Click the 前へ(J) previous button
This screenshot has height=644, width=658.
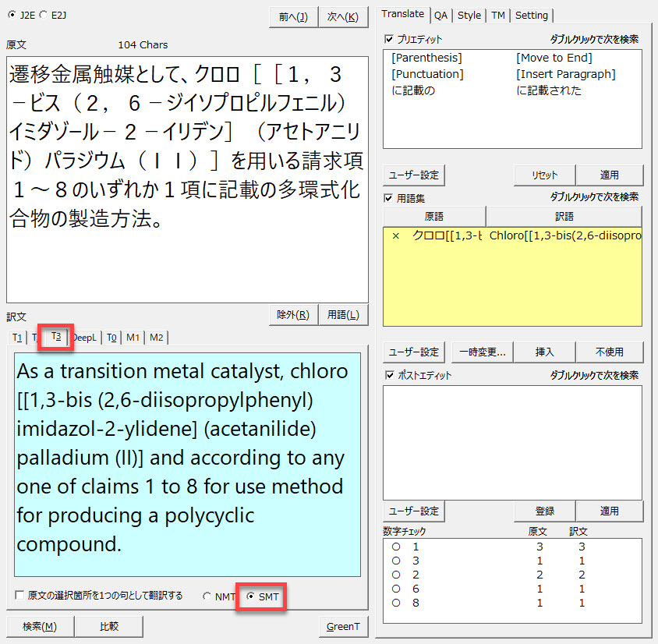click(x=292, y=17)
